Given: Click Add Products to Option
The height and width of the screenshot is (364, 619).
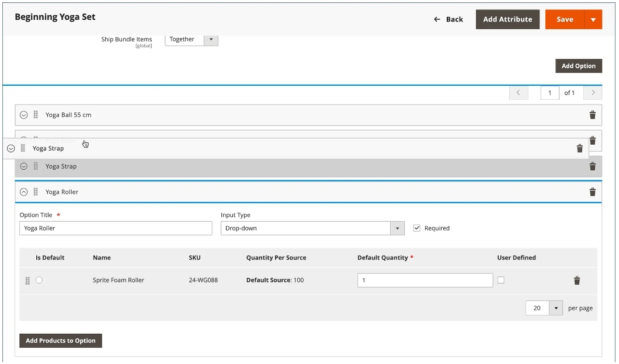Looking at the screenshot, I should coord(61,341).
